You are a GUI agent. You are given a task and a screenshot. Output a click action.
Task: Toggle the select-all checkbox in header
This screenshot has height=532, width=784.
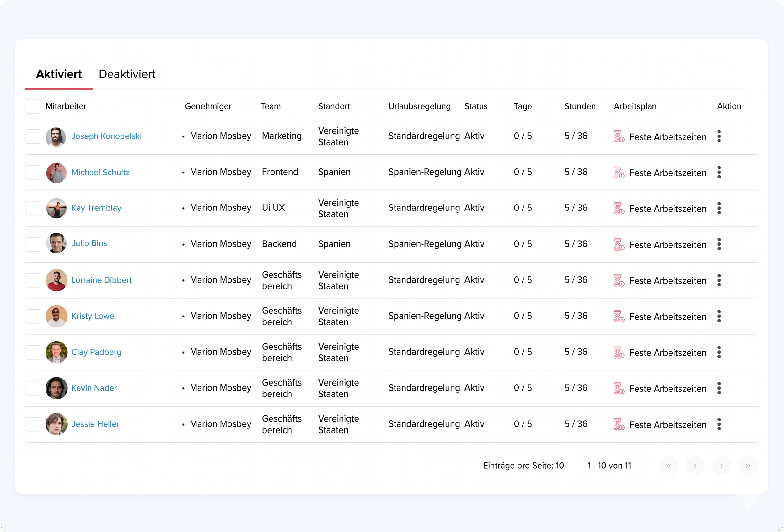pyautogui.click(x=33, y=106)
